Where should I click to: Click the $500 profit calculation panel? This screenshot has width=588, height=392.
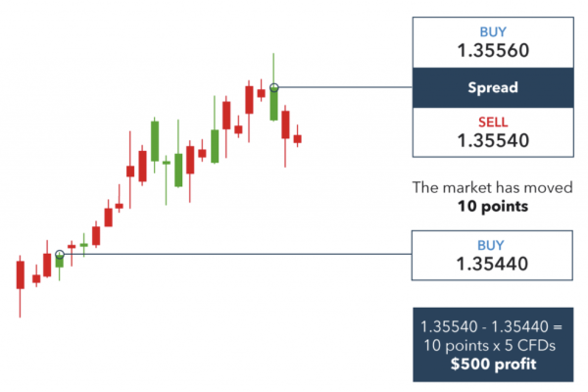tap(493, 345)
